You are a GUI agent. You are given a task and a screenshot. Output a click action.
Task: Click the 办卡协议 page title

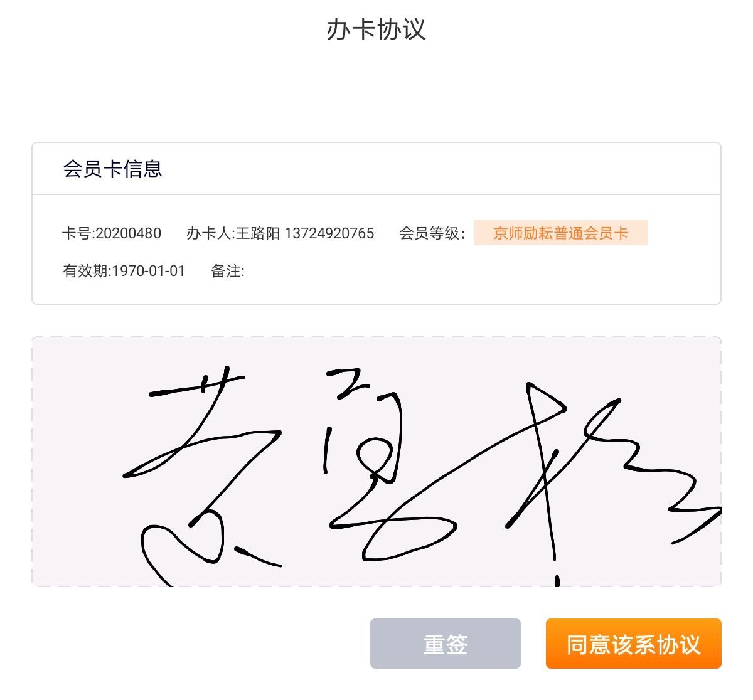click(x=376, y=29)
